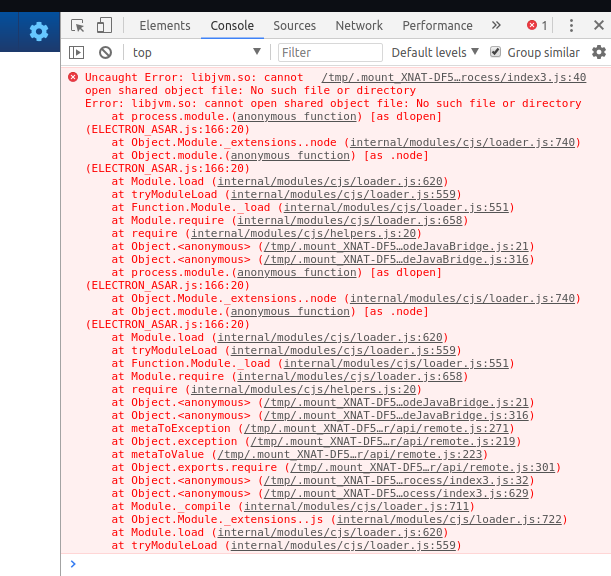
Task: Show the console sidebar
Action: pos(77,52)
